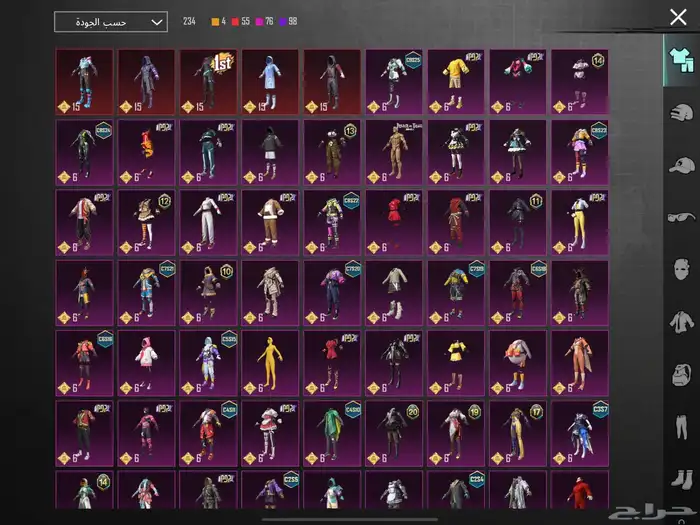
Task: Click the dropdown chevron arrow
Action: tap(156, 21)
